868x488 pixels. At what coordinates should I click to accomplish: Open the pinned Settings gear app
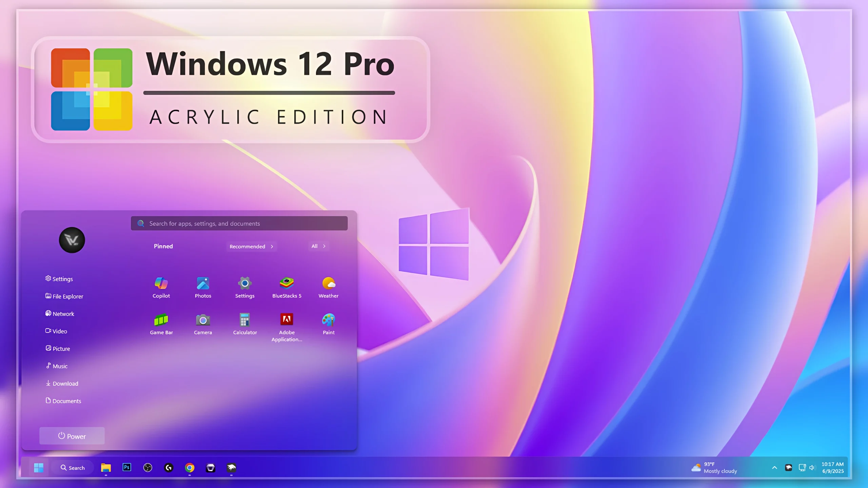(244, 287)
